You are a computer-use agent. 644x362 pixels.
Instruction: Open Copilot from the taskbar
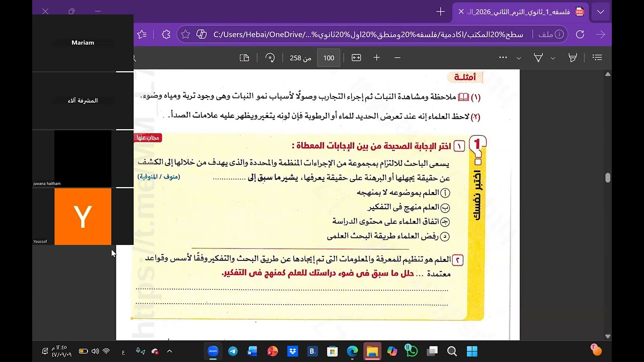pos(392,351)
